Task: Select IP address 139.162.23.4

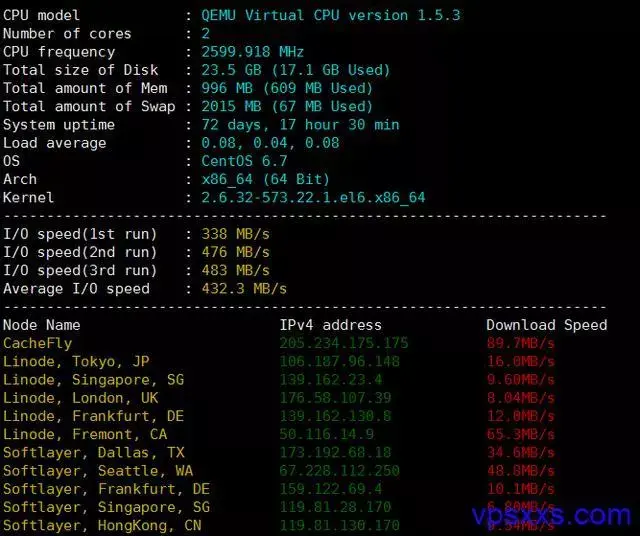Action: click(331, 380)
